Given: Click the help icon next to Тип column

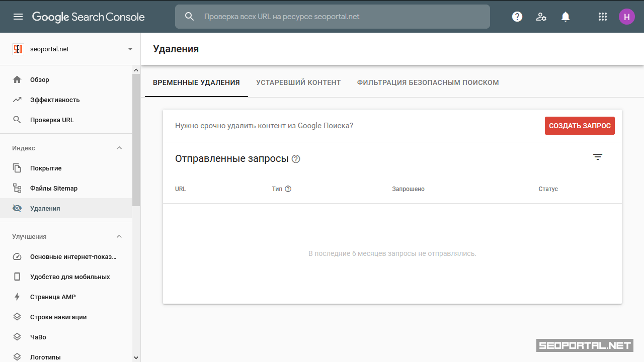Looking at the screenshot, I should (x=288, y=189).
